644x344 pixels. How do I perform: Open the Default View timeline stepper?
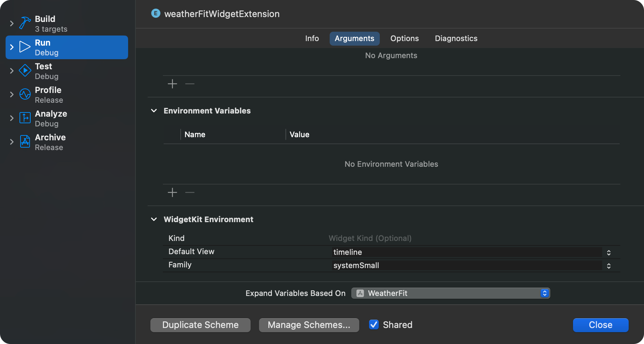coord(609,252)
